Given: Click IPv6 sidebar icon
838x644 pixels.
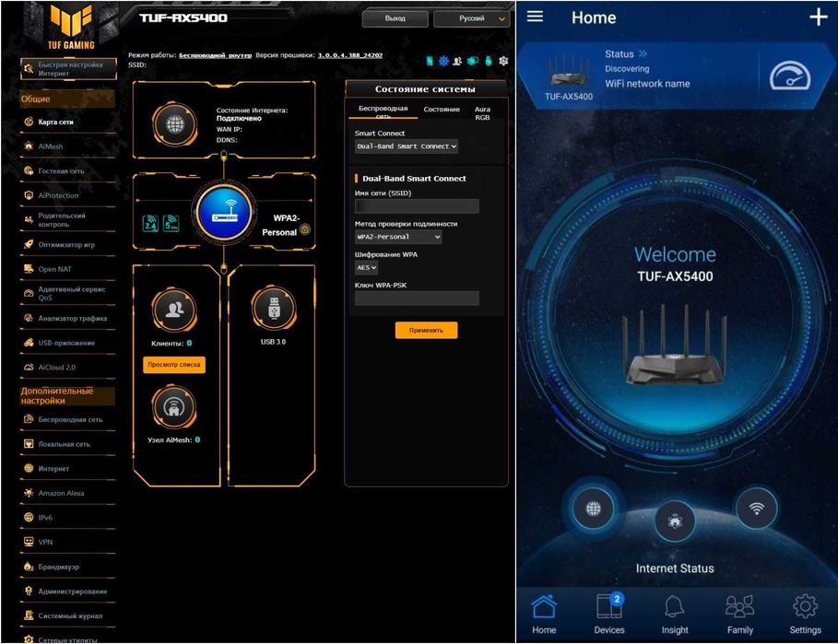Looking at the screenshot, I should point(29,517).
